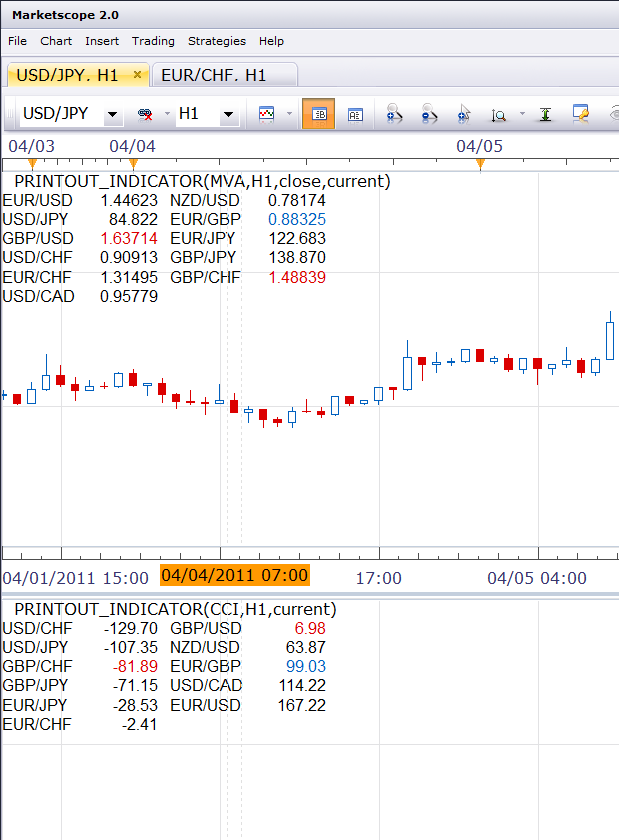
Task: Click the broken link icon in toolbar
Action: [x=145, y=114]
